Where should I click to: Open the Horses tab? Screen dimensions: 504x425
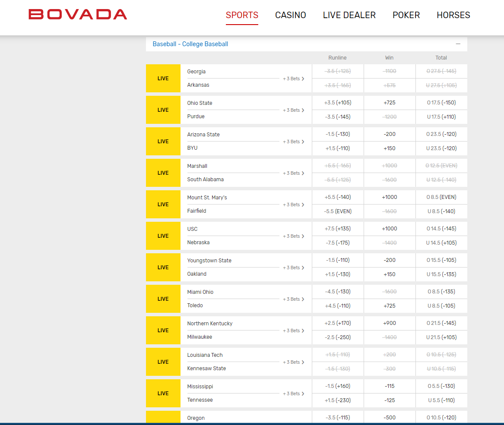tap(453, 15)
